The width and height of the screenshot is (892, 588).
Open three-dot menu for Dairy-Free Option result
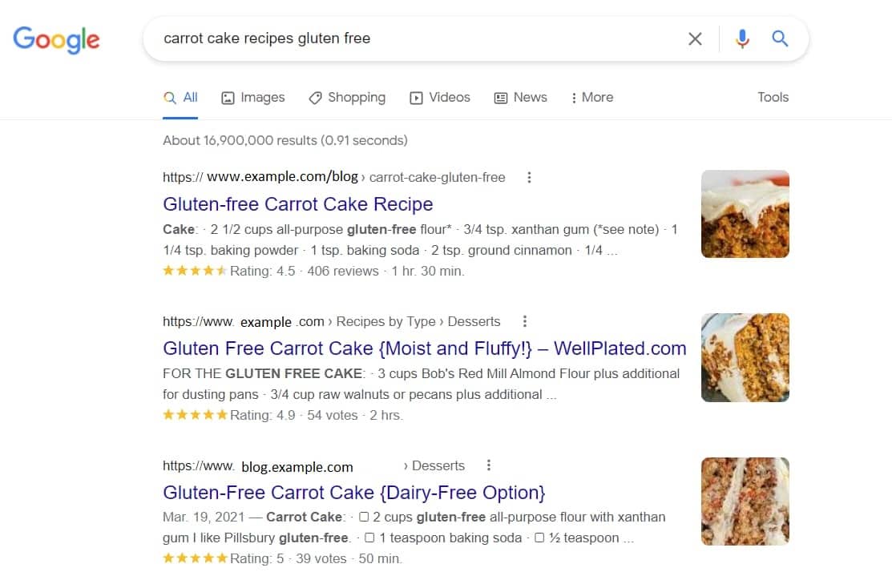(x=488, y=465)
